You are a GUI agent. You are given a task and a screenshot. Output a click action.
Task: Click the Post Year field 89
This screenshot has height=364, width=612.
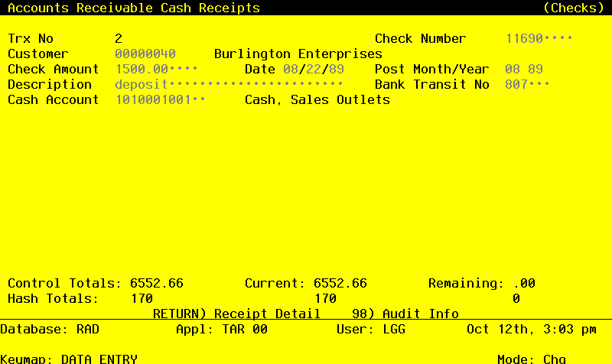(x=535, y=69)
